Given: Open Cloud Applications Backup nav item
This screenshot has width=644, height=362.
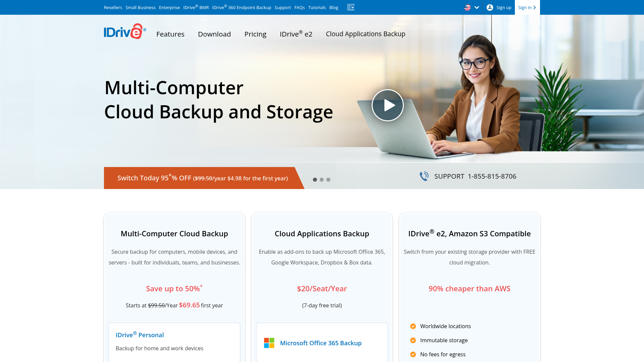Looking at the screenshot, I should tap(365, 34).
